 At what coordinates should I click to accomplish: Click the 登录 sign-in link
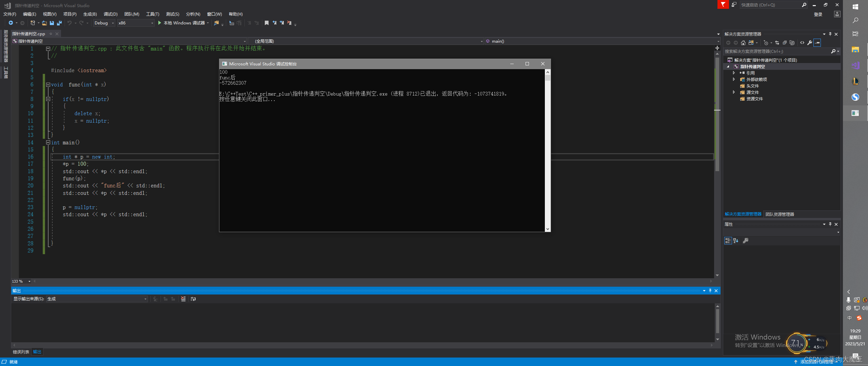[x=818, y=14]
